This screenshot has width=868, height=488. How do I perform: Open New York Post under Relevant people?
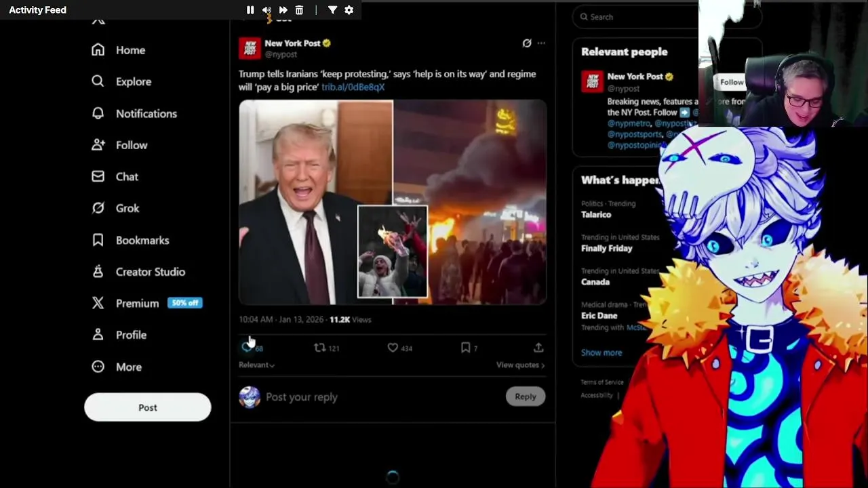[x=635, y=77]
